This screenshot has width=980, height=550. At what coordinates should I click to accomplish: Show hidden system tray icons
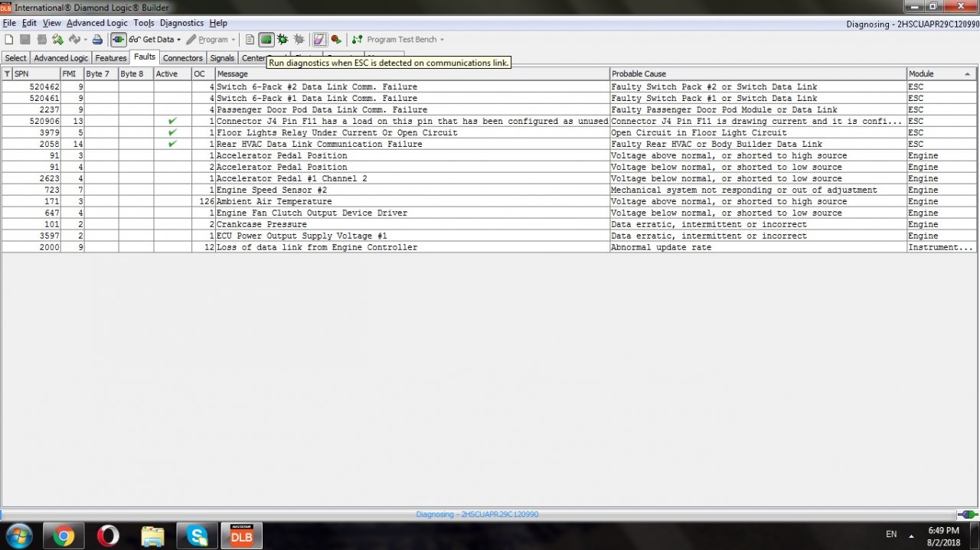[911, 535]
